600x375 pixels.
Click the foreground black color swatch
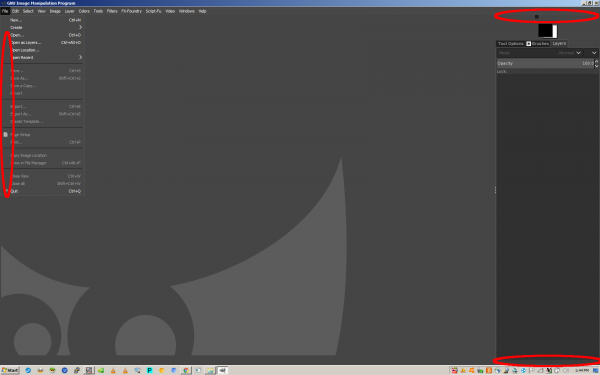(x=545, y=30)
